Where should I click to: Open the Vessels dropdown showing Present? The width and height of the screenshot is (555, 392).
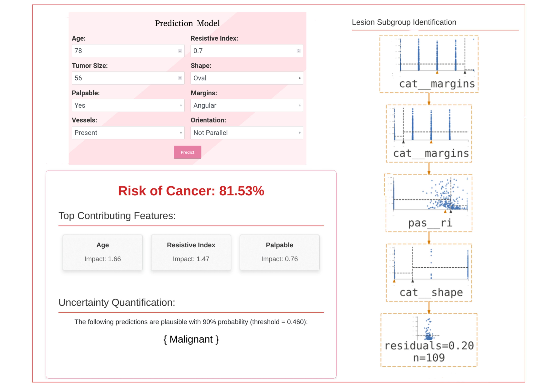[128, 133]
